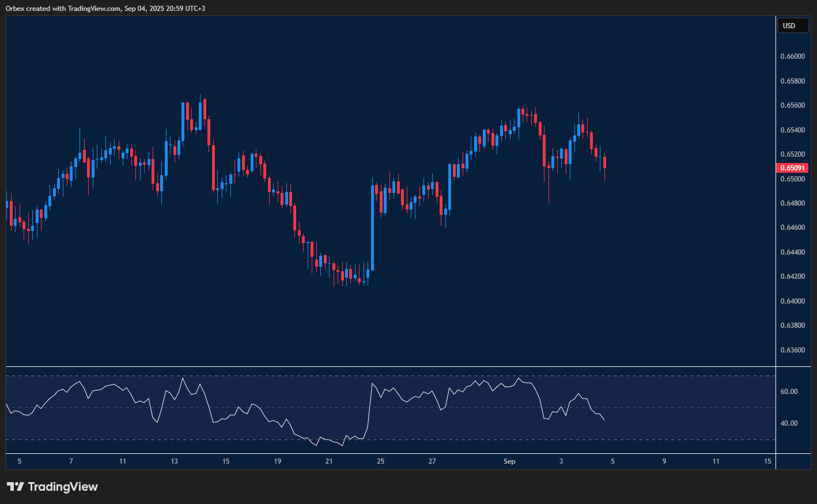
Task: Click the empty chart area right of latest candle
Action: [x=691, y=230]
